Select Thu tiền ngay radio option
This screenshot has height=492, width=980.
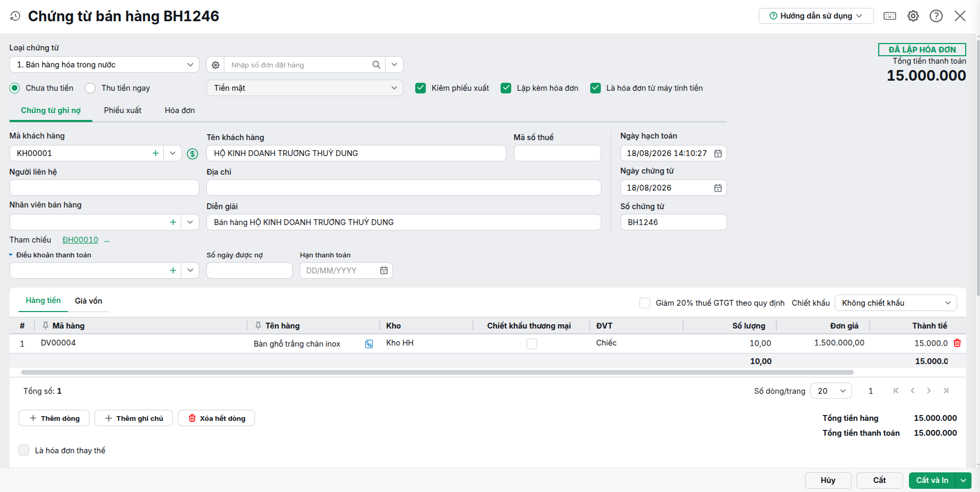tap(90, 88)
